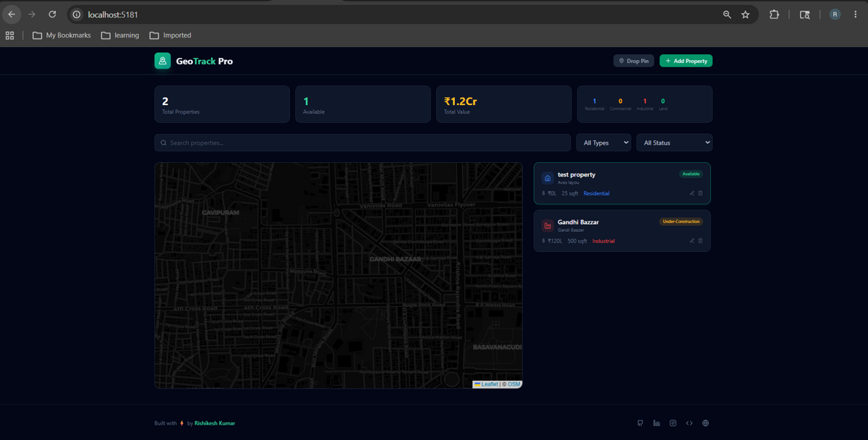Viewport: 868px width, 440px height.
Task: Click the GeoTrack Pro logo icon
Action: point(162,61)
